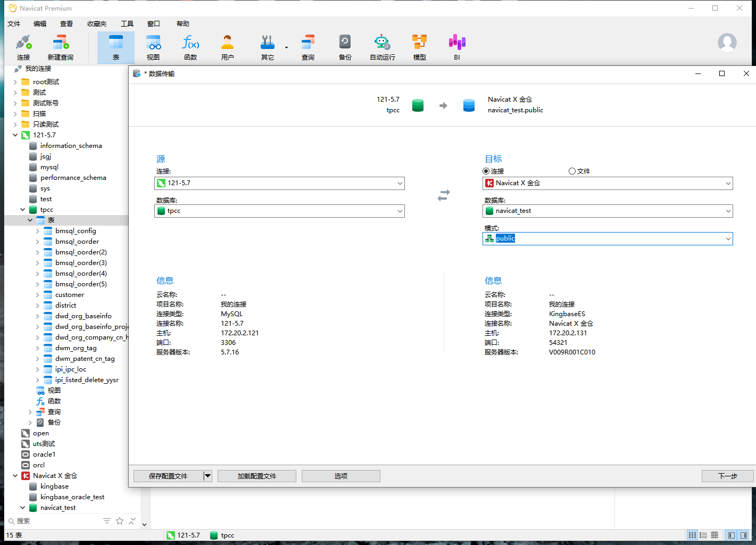The image size is (756, 545).
Task: Open the 模式 dropdown showing public
Action: click(608, 238)
